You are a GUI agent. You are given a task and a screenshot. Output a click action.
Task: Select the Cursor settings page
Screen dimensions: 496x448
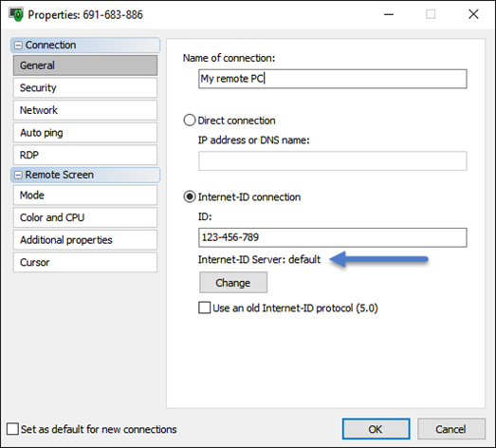tap(85, 262)
